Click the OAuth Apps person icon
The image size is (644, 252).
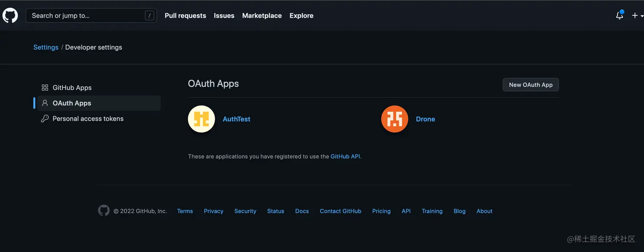point(45,103)
